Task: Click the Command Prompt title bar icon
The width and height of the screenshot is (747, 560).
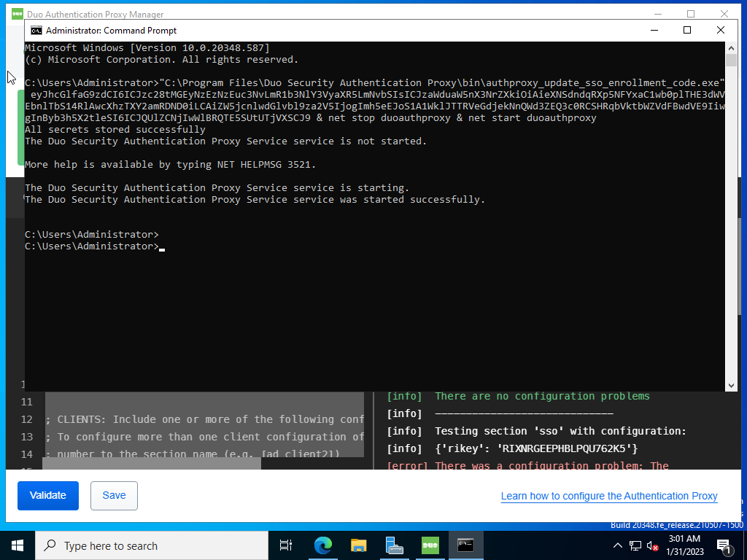Action: point(36,31)
